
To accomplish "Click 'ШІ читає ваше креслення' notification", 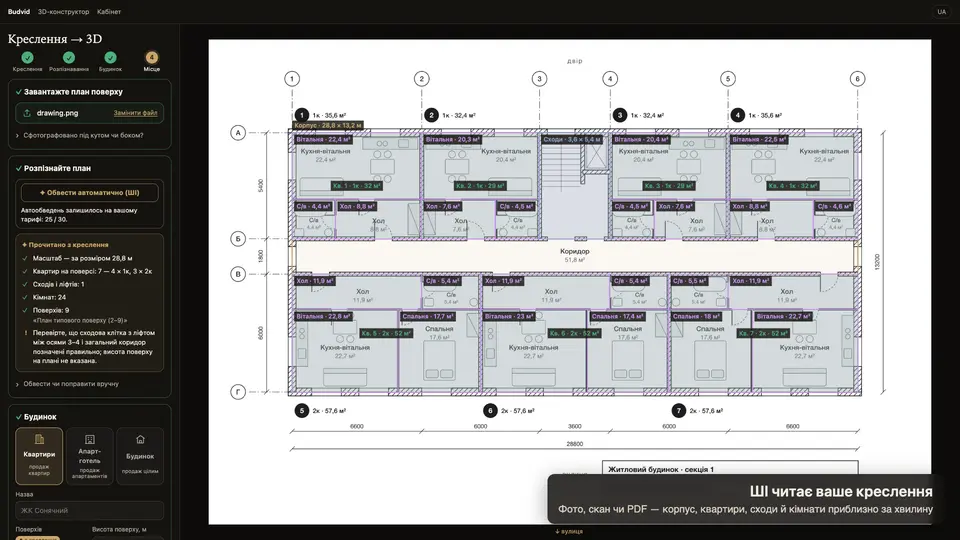I will click(x=745, y=499).
